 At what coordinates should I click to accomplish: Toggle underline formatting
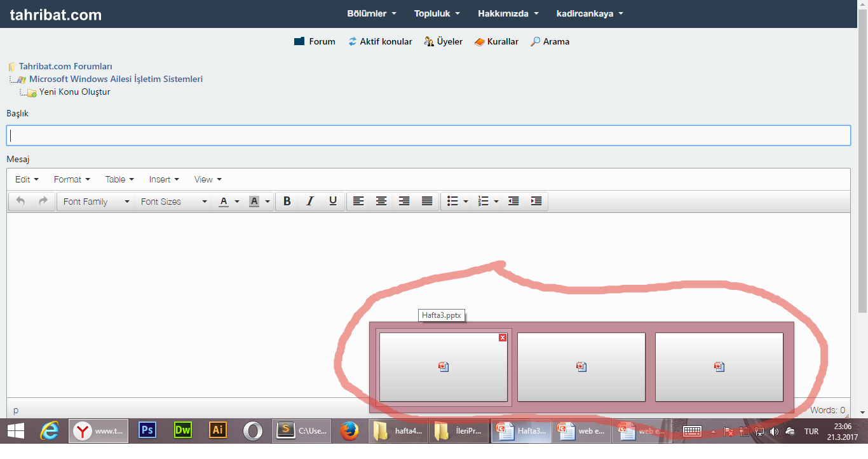(x=333, y=202)
